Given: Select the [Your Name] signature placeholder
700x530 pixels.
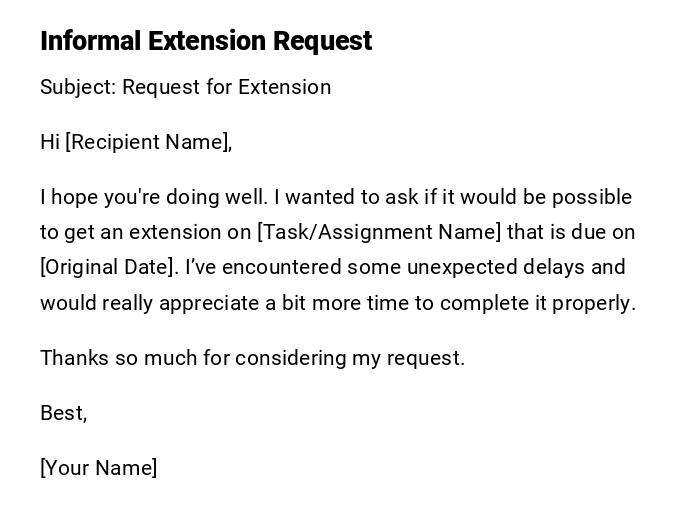Looking at the screenshot, I should (99, 468).
